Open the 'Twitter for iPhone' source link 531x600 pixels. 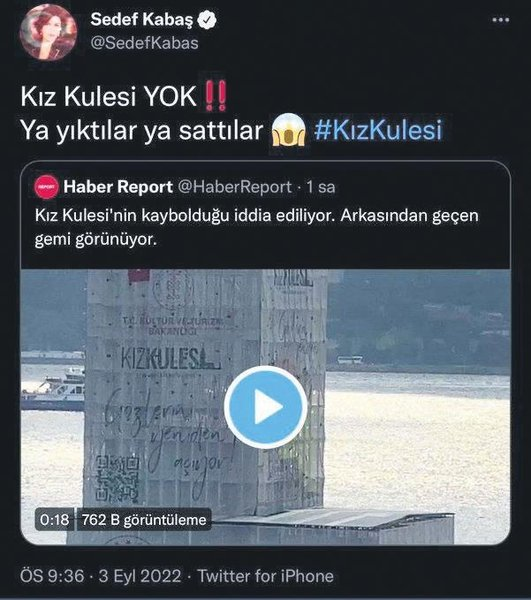tap(266, 576)
